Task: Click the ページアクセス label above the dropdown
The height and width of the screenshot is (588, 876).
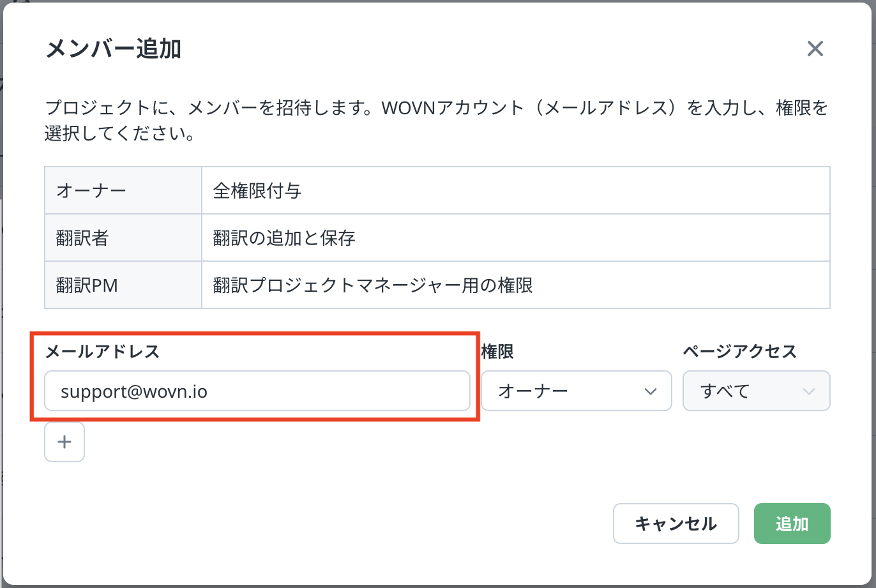Action: (x=739, y=351)
